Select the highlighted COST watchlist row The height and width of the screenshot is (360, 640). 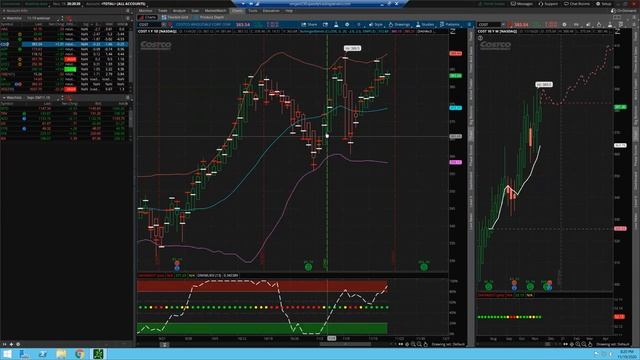point(64,44)
